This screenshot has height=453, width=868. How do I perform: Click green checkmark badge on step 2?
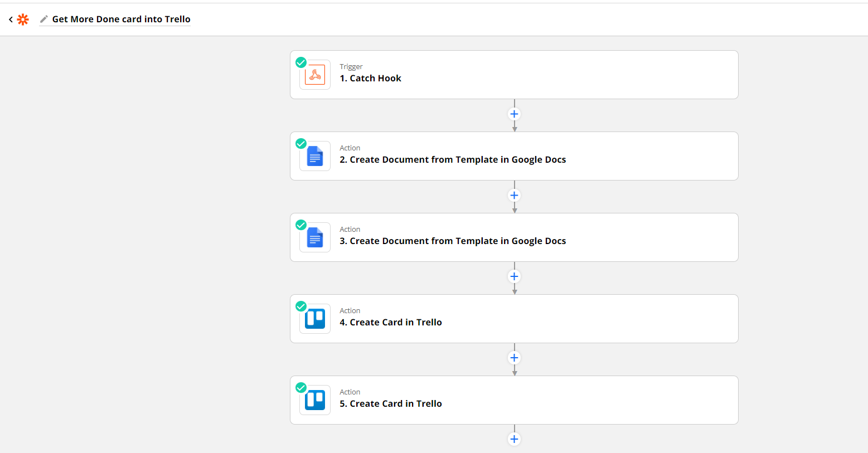301,144
